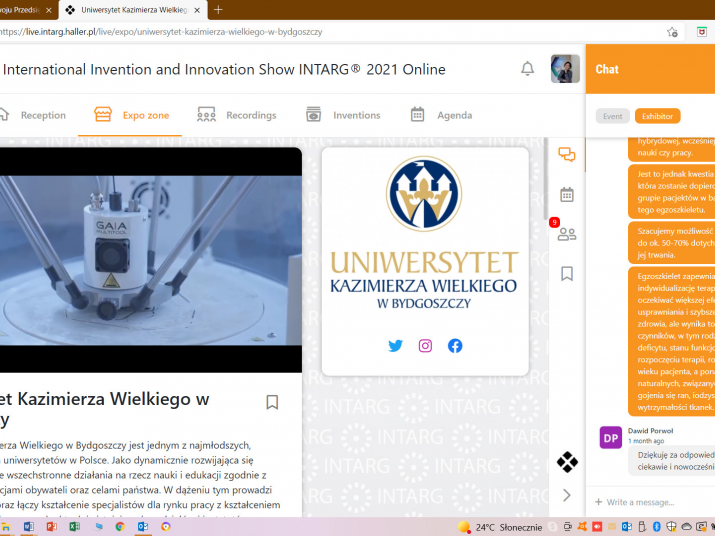
Task: Open the notifications bell
Action: 527,69
